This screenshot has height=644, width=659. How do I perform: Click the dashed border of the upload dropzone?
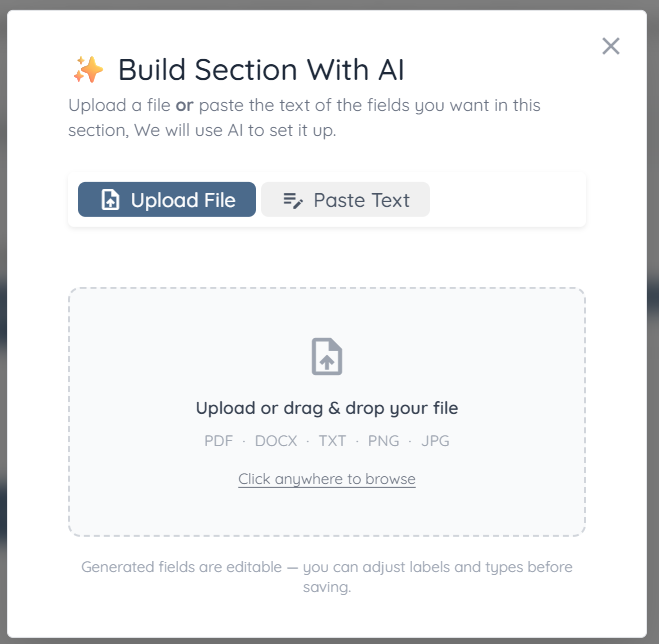(x=69, y=412)
